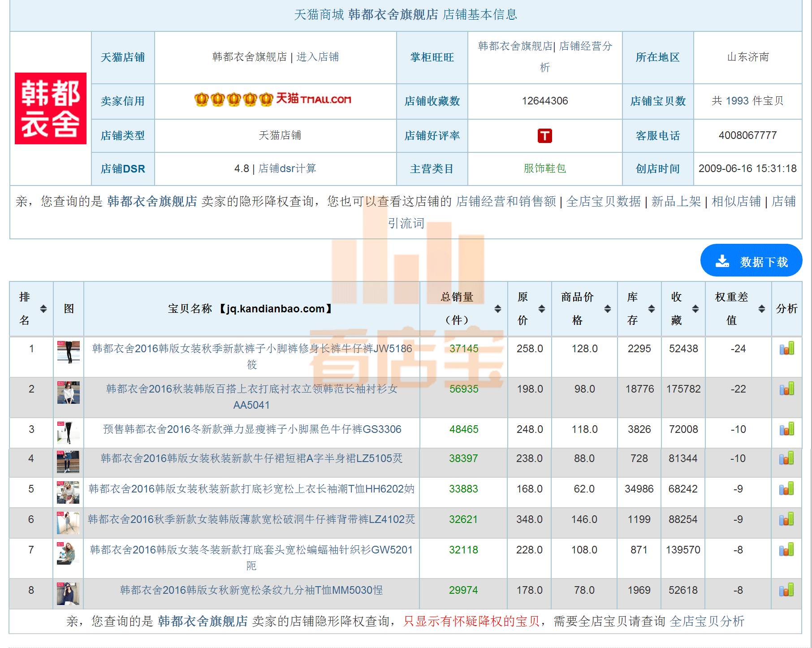Sort table by 排名 column
This screenshot has width=812, height=648.
pyautogui.click(x=43, y=309)
